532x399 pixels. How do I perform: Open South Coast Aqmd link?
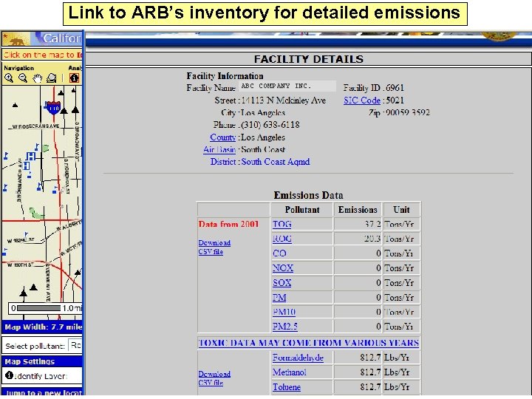click(276, 162)
